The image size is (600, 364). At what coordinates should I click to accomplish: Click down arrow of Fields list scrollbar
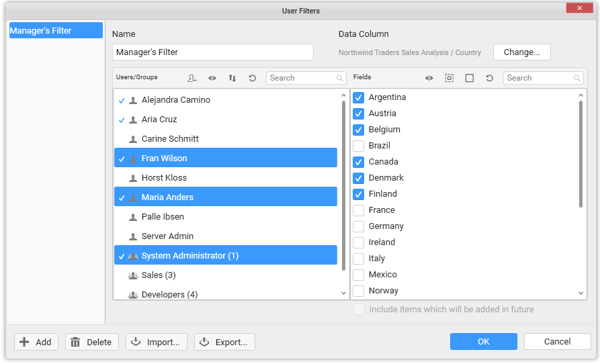581,293
